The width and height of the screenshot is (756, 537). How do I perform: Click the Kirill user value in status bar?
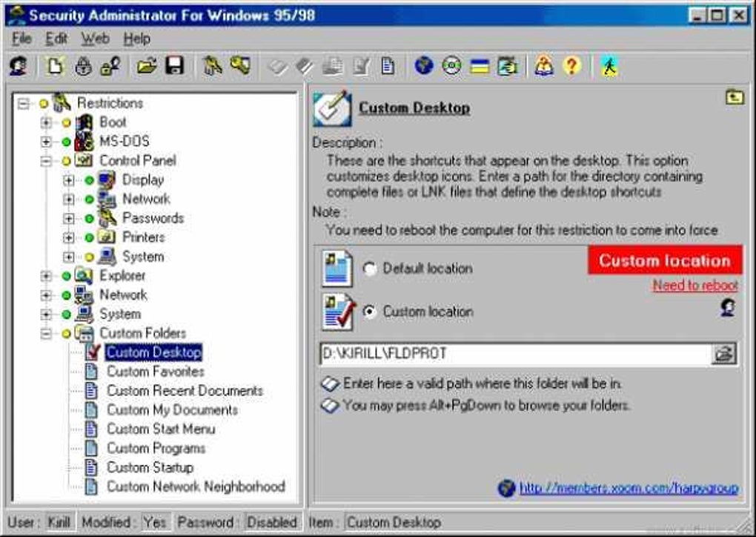(59, 522)
